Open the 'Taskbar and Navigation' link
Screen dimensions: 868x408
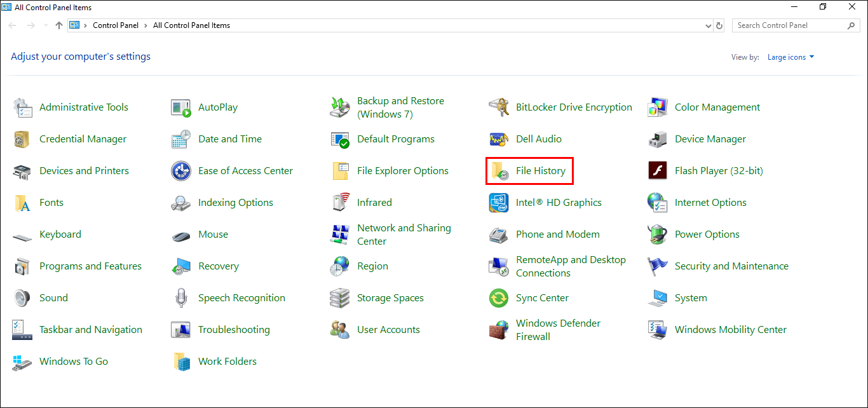91,330
